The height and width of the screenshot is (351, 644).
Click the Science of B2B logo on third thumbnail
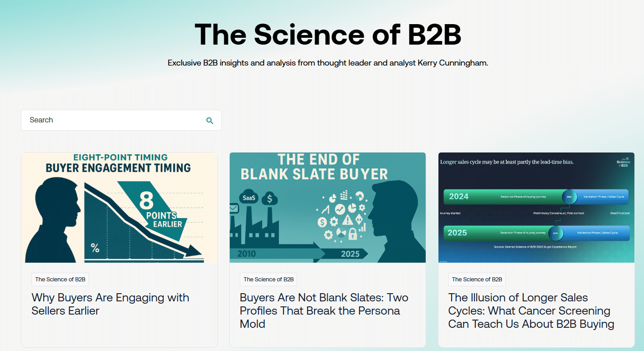(x=623, y=163)
